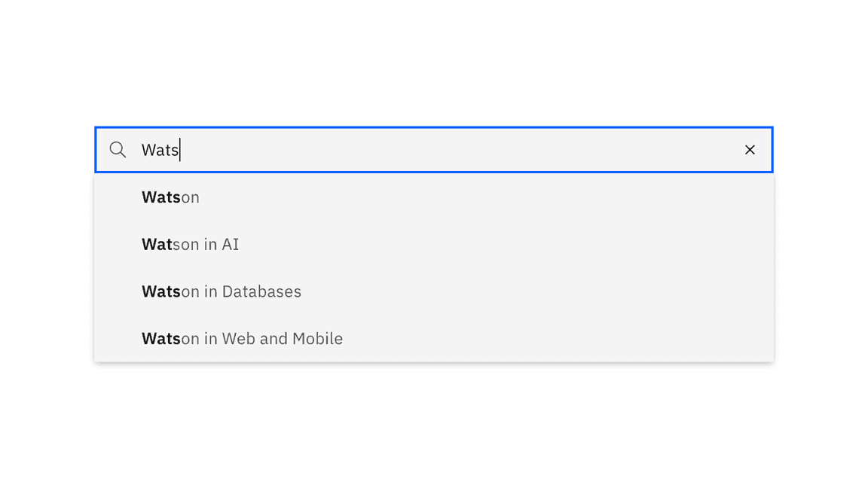The width and height of the screenshot is (868, 488).
Task: Place cursor after the 'Wats' text
Action: [x=181, y=150]
